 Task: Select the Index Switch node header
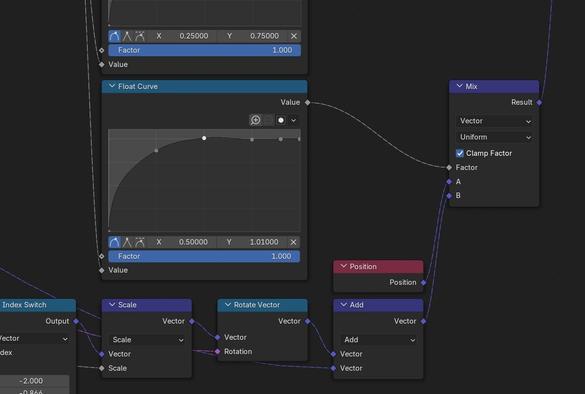point(38,305)
